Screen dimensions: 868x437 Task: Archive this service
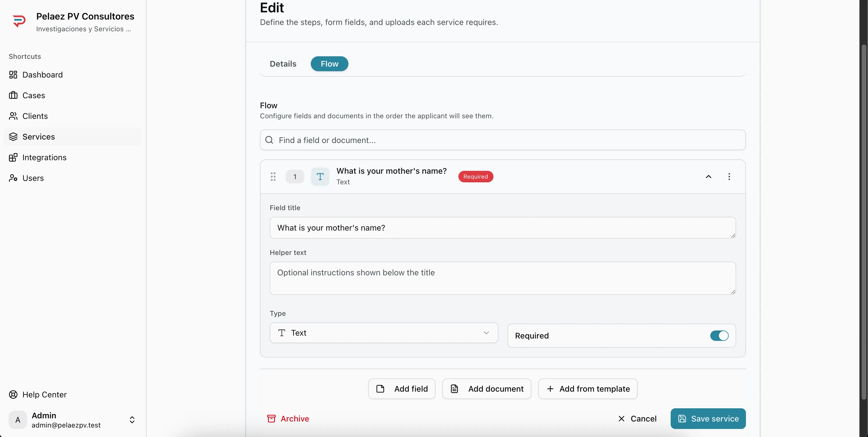(288, 418)
